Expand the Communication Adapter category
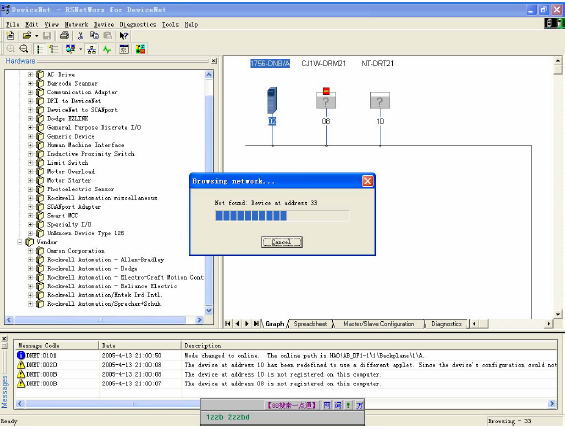The width and height of the screenshot is (565, 429). coord(30,92)
